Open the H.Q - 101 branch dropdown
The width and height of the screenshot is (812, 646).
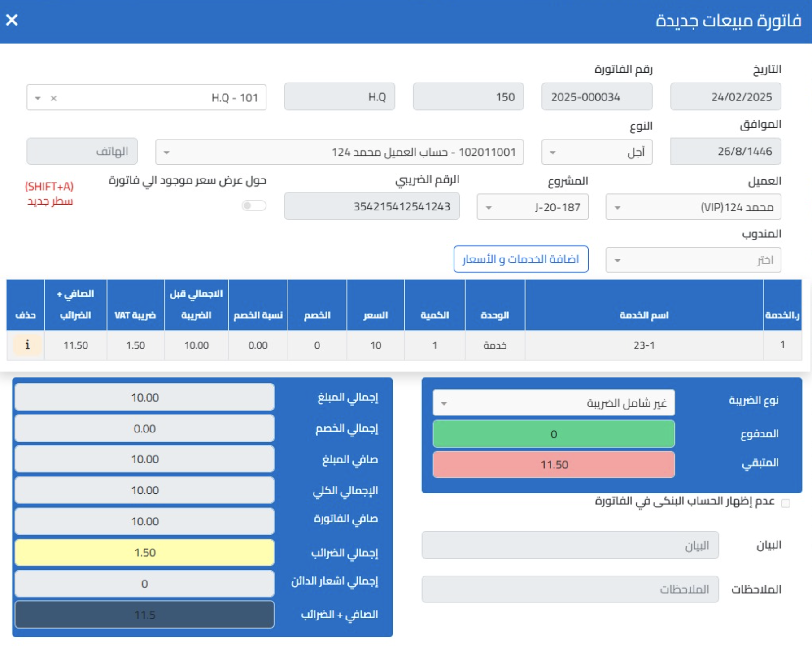[38, 98]
